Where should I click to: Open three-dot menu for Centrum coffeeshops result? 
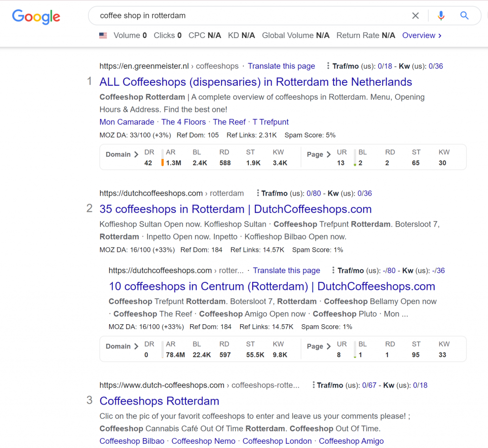tap(333, 270)
